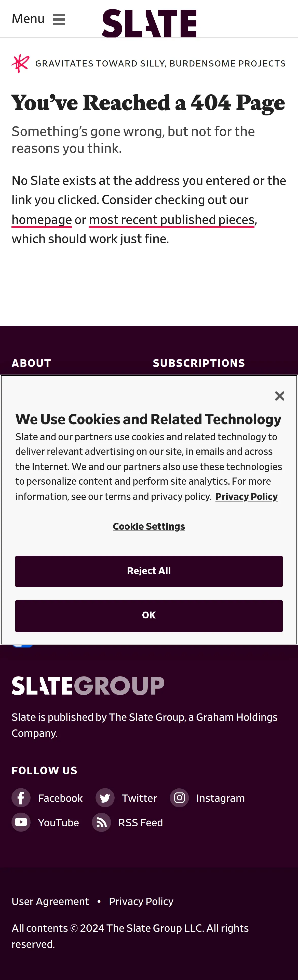The image size is (298, 980).
Task: Open Privacy Policy in cookie banner
Action: pyautogui.click(x=246, y=496)
